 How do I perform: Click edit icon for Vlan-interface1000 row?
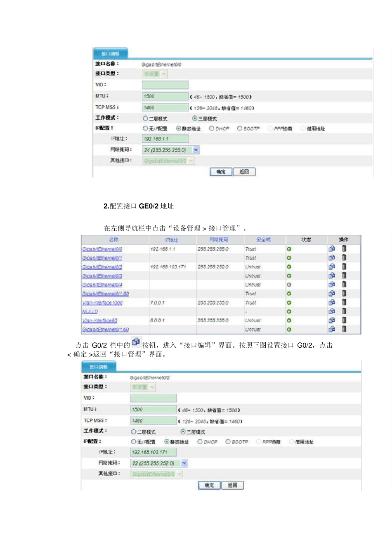pyautogui.click(x=331, y=303)
